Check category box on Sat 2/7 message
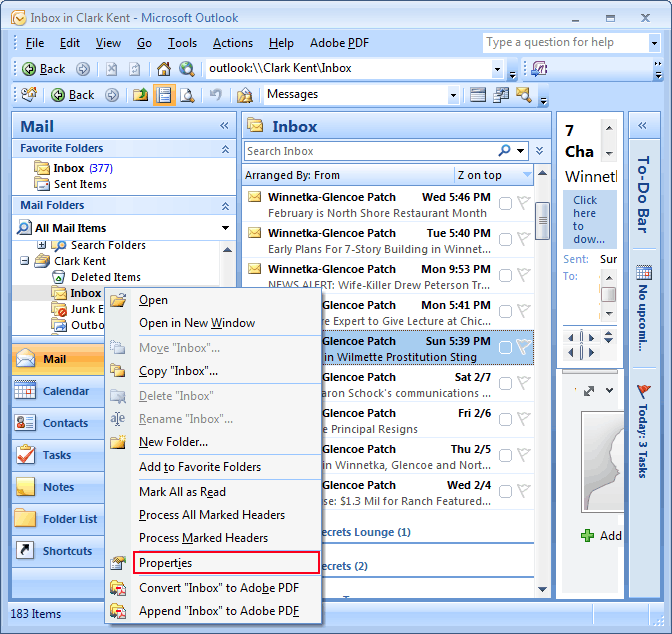 pos(505,383)
